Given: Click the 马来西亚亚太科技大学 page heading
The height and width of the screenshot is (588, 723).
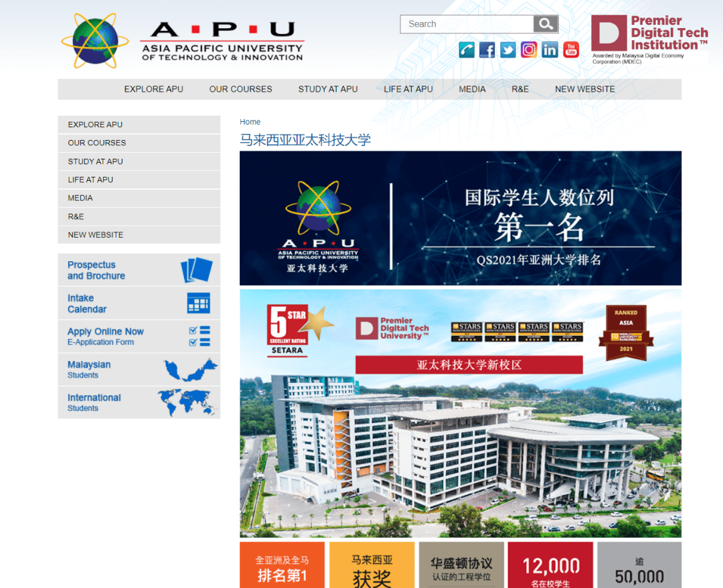Looking at the screenshot, I should (x=305, y=140).
